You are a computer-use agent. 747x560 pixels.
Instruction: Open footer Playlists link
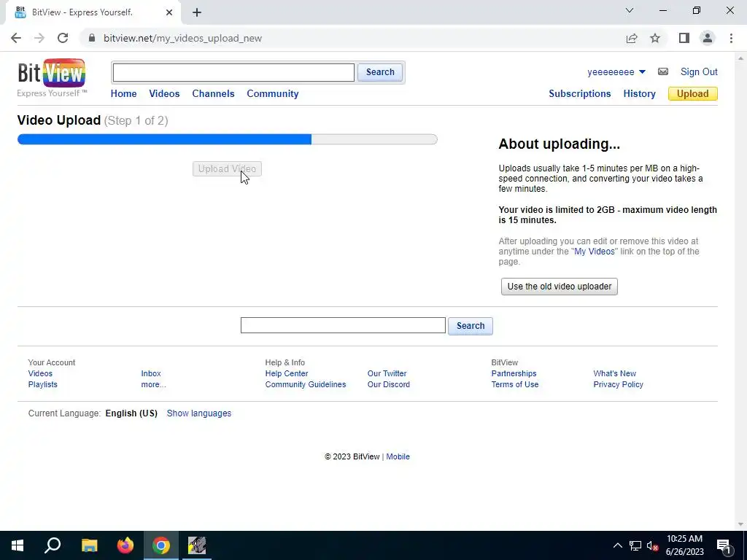(42, 384)
